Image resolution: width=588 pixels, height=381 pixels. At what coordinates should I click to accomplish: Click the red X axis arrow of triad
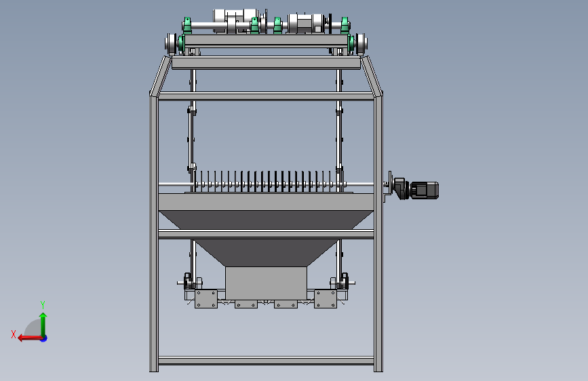point(30,338)
